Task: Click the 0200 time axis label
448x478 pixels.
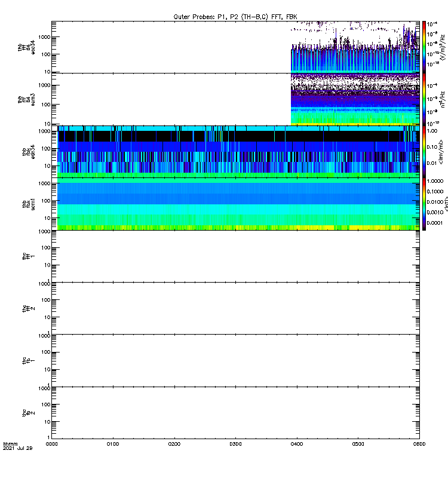Action: pos(174,444)
